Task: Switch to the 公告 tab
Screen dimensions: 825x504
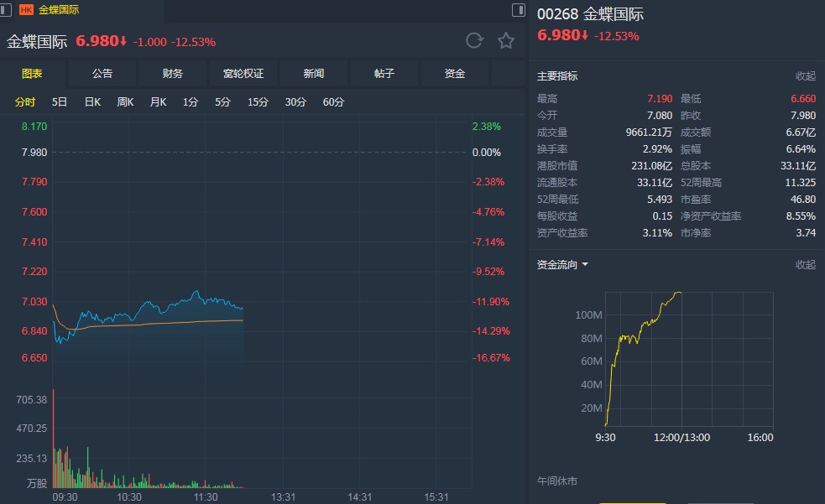Action: pos(102,74)
